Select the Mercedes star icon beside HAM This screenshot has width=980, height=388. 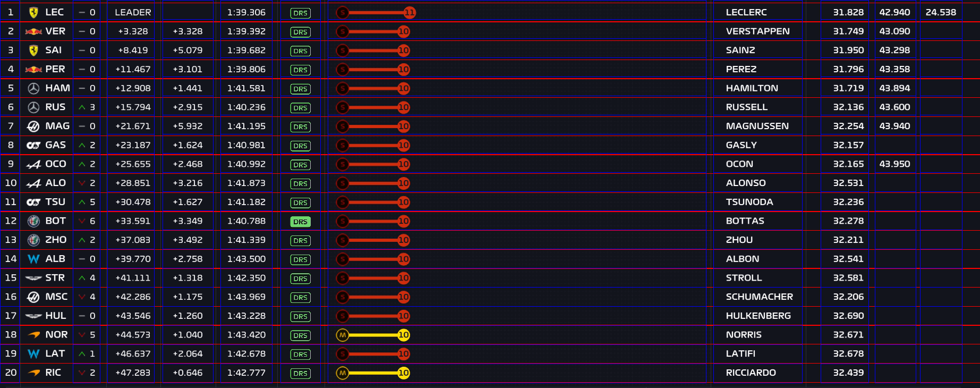point(33,88)
